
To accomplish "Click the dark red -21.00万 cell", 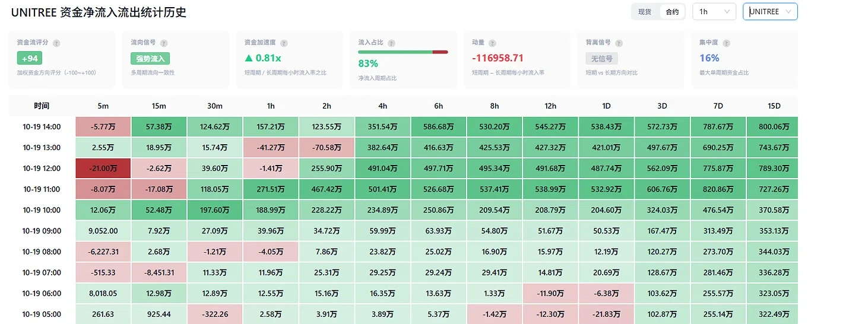I will pyautogui.click(x=103, y=169).
